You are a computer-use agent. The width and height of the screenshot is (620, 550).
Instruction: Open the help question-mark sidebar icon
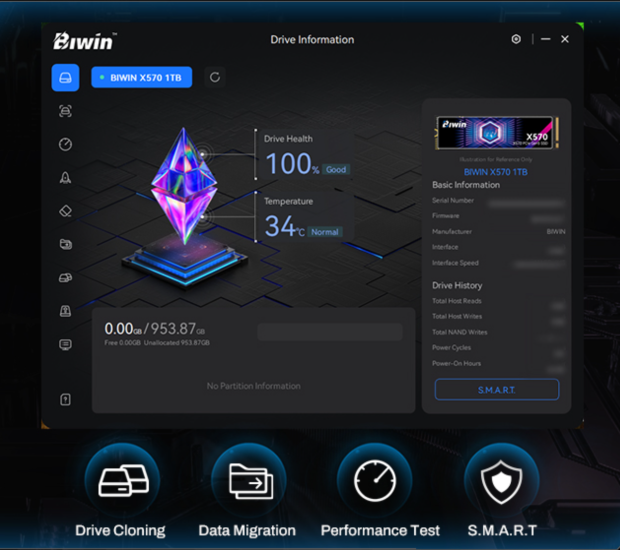[x=65, y=399]
